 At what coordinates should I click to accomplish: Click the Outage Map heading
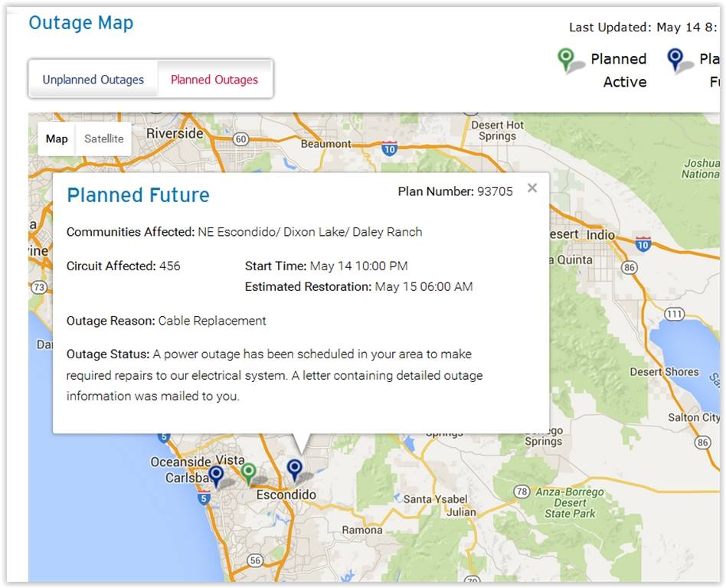[81, 23]
